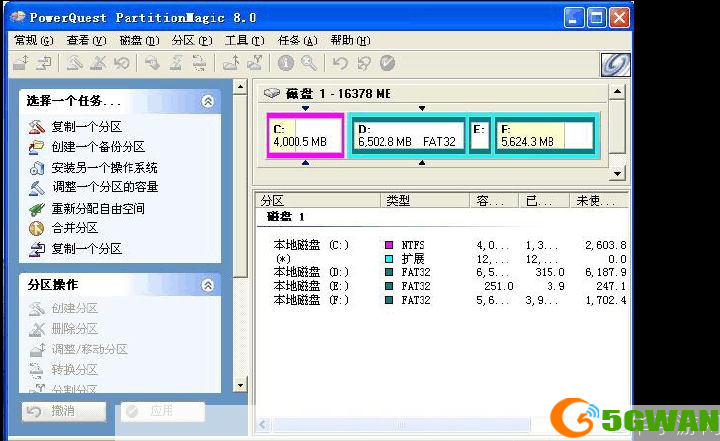Screen dimensions: 720x441
Task: Open the 帮助(H) menu
Action: (x=350, y=40)
